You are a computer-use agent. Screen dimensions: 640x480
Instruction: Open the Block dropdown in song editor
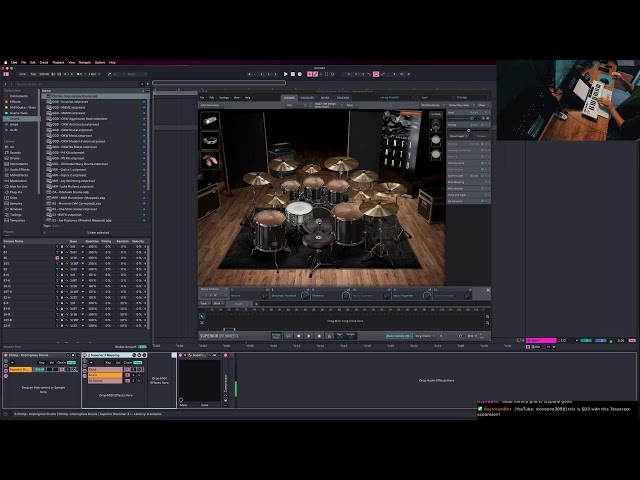(218, 304)
